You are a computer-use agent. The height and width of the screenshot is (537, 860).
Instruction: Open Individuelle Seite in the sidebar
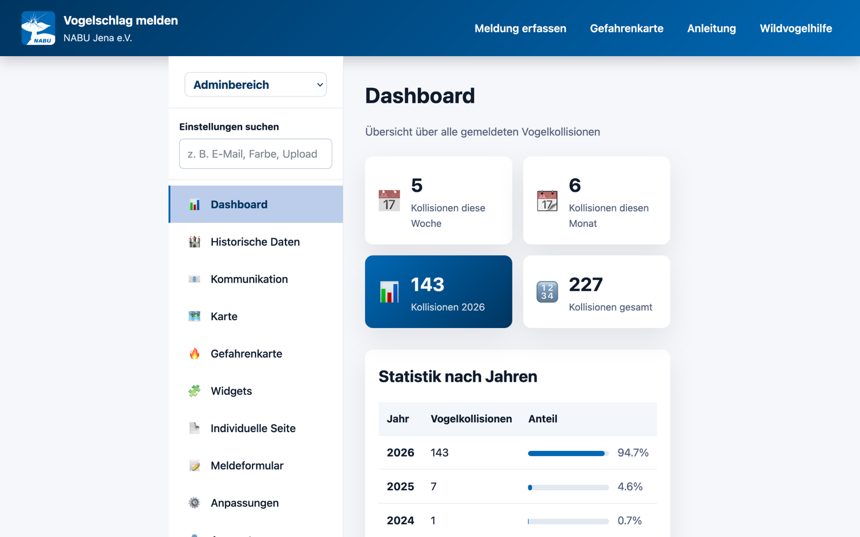256,428
